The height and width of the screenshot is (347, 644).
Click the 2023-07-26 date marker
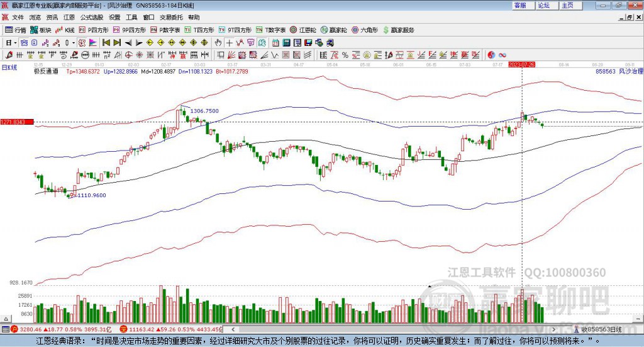point(521,64)
